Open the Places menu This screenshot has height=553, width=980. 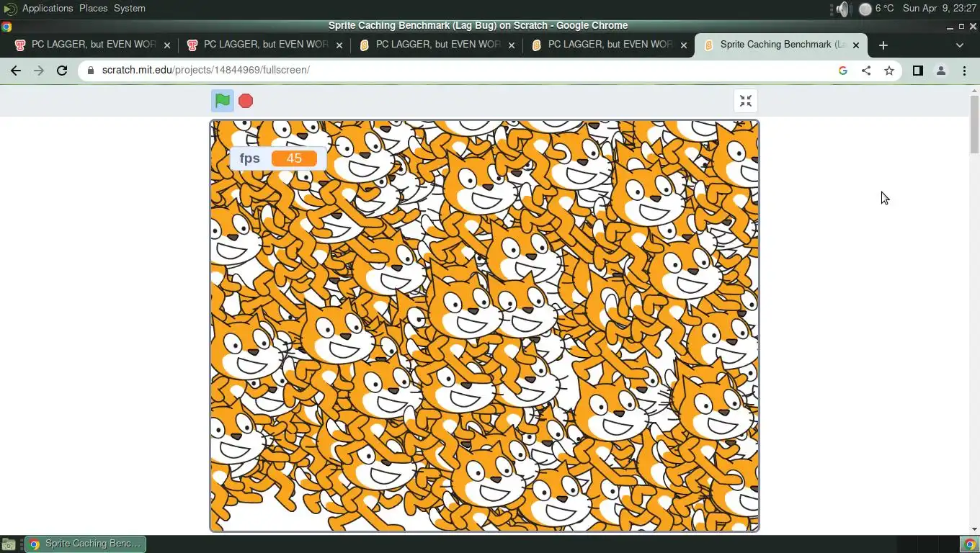click(x=93, y=9)
